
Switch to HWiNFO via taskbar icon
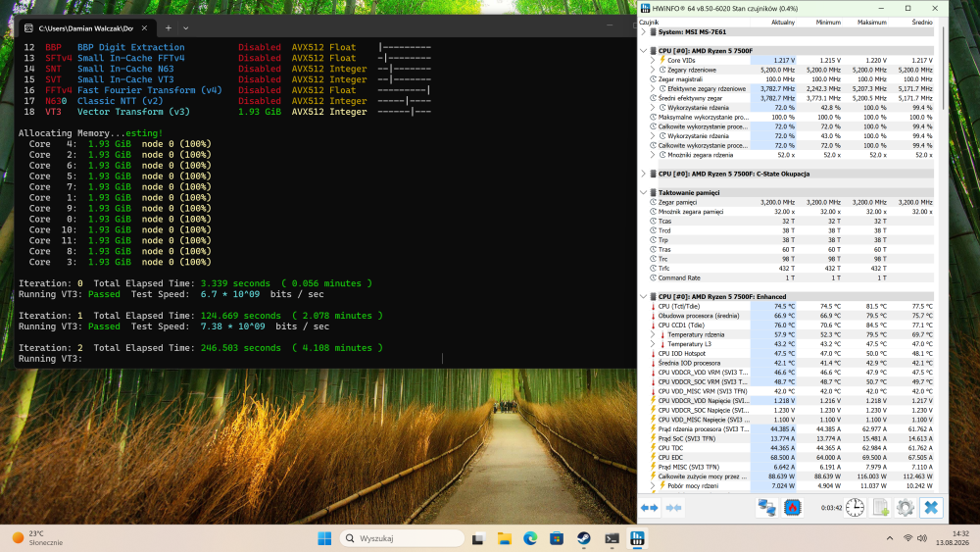[x=638, y=538]
